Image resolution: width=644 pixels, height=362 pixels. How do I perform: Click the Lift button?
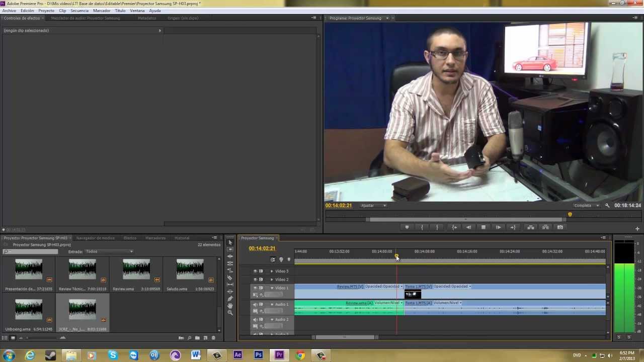pos(531,227)
